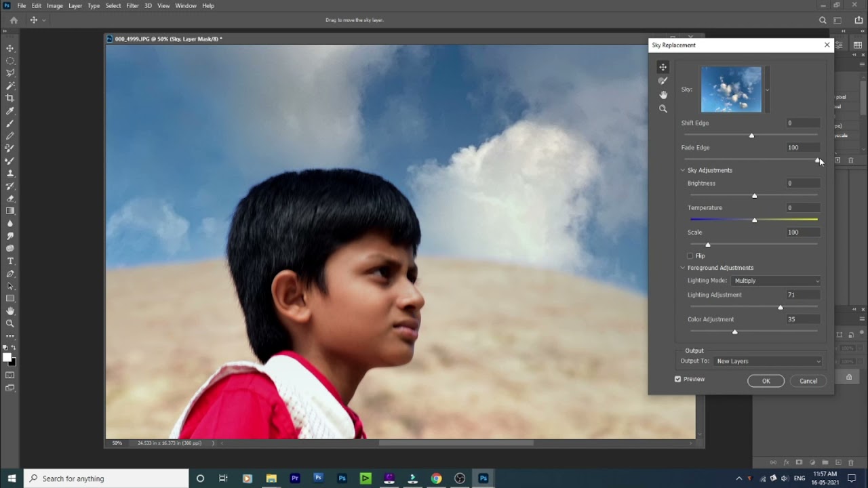Select the Eraser tool
The height and width of the screenshot is (488, 868).
click(x=10, y=199)
